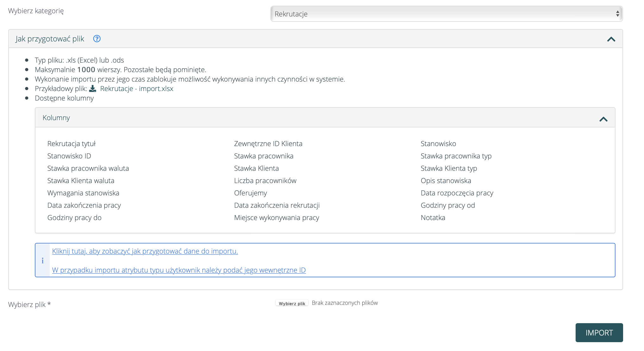Click the 'Notatka' column entry

pyautogui.click(x=433, y=218)
